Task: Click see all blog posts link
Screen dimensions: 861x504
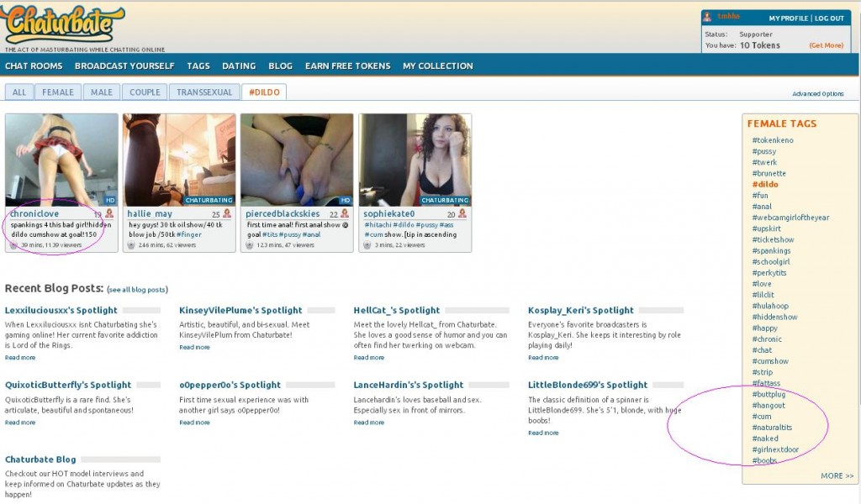Action: tap(137, 290)
